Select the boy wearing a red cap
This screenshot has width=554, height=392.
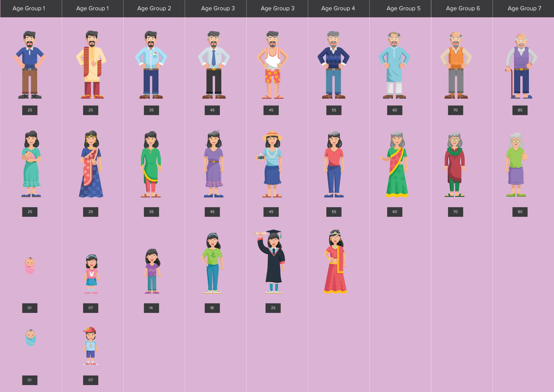[x=91, y=346]
